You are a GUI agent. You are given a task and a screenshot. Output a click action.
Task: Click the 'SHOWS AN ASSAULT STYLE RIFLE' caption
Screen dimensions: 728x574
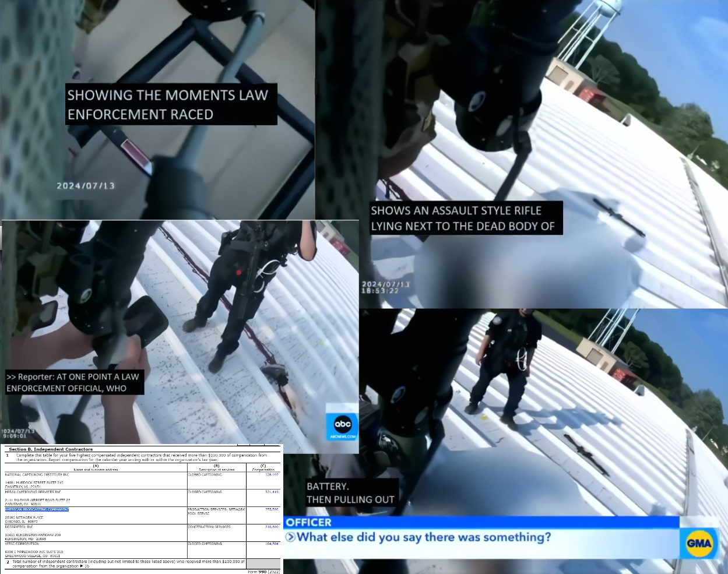tap(465, 218)
